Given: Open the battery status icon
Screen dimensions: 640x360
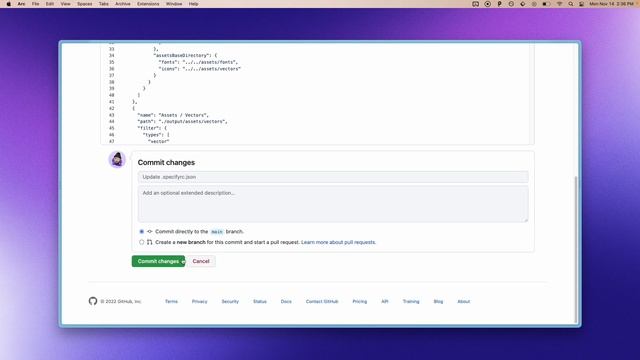Looking at the screenshot, I should click(x=546, y=4).
